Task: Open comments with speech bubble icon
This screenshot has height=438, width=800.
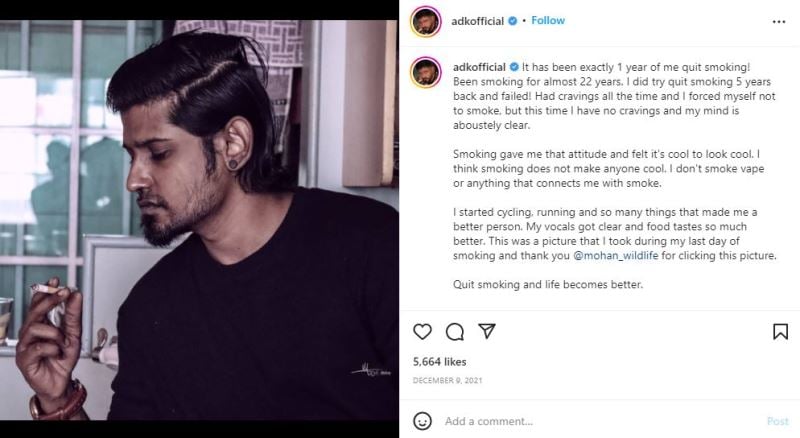Action: click(455, 331)
